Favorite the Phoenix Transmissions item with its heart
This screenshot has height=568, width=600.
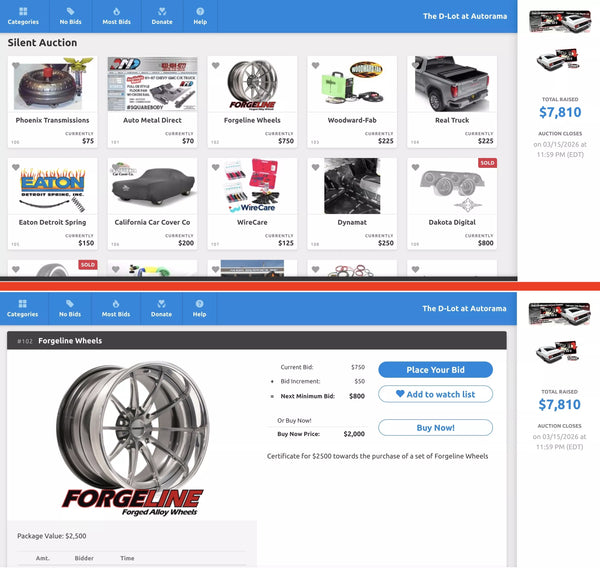click(16, 65)
